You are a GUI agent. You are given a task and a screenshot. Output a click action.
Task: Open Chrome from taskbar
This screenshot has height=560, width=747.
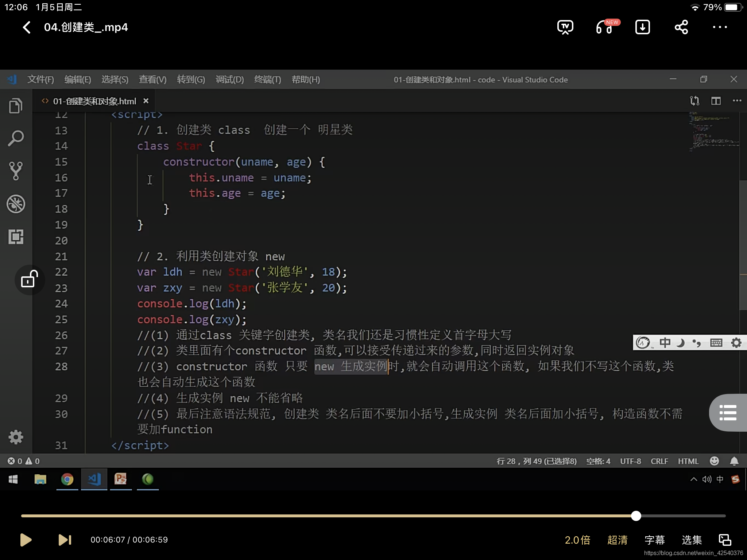[67, 479]
